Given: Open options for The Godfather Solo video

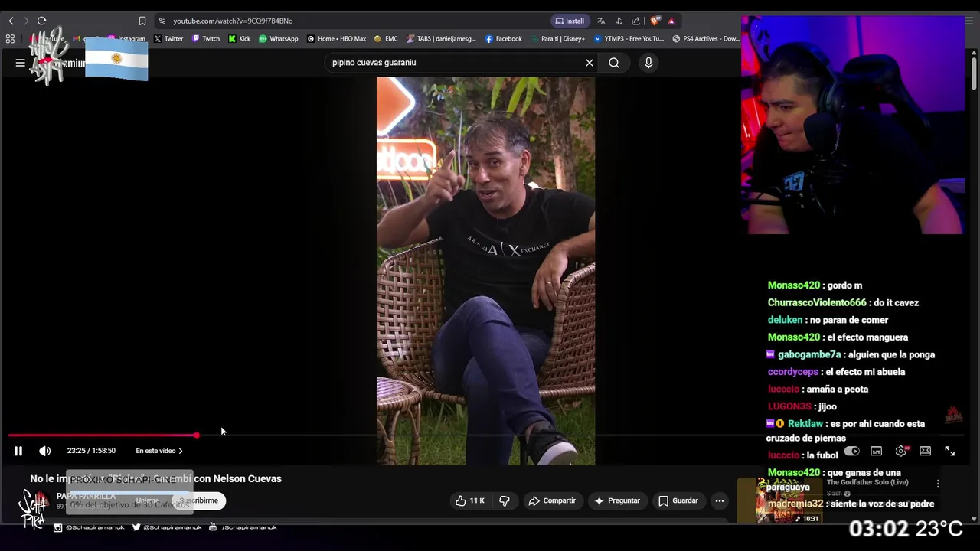Looking at the screenshot, I should tap(938, 484).
